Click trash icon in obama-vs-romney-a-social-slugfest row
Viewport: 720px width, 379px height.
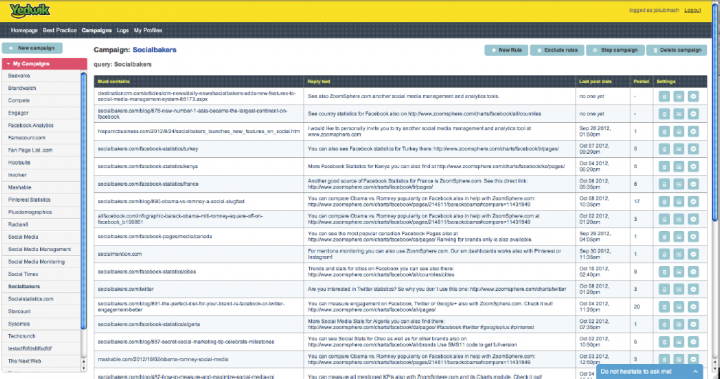click(x=664, y=201)
